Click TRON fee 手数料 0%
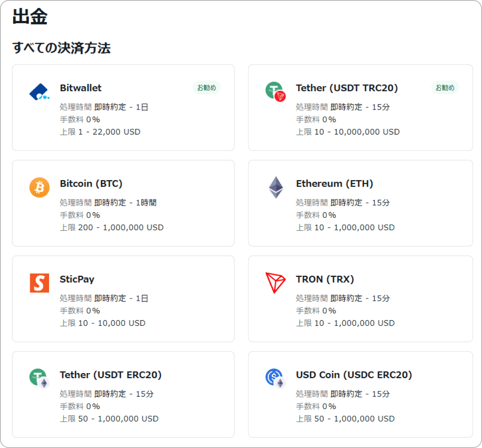 [316, 311]
